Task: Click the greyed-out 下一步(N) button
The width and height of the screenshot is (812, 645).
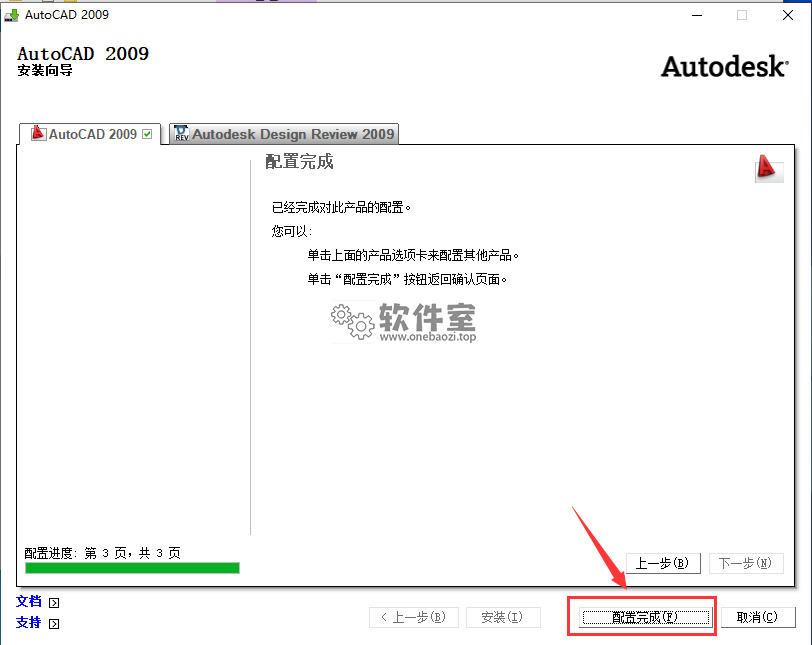Action: coord(746,563)
